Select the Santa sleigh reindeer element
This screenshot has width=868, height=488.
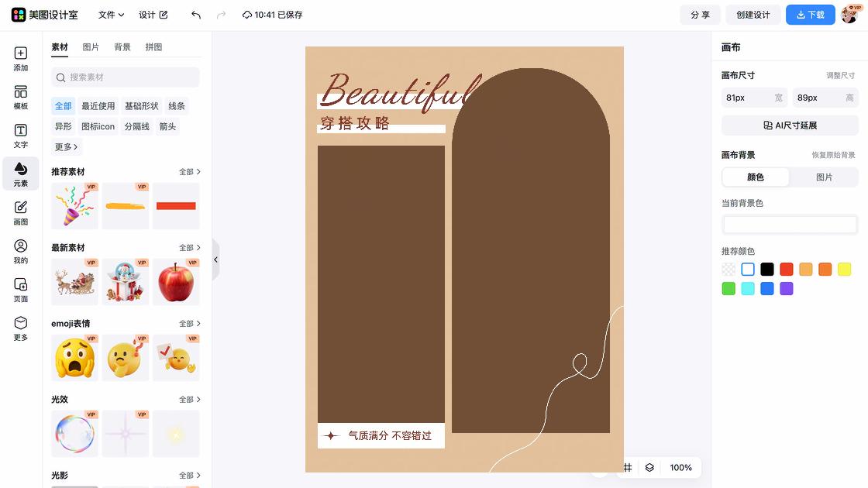point(74,282)
